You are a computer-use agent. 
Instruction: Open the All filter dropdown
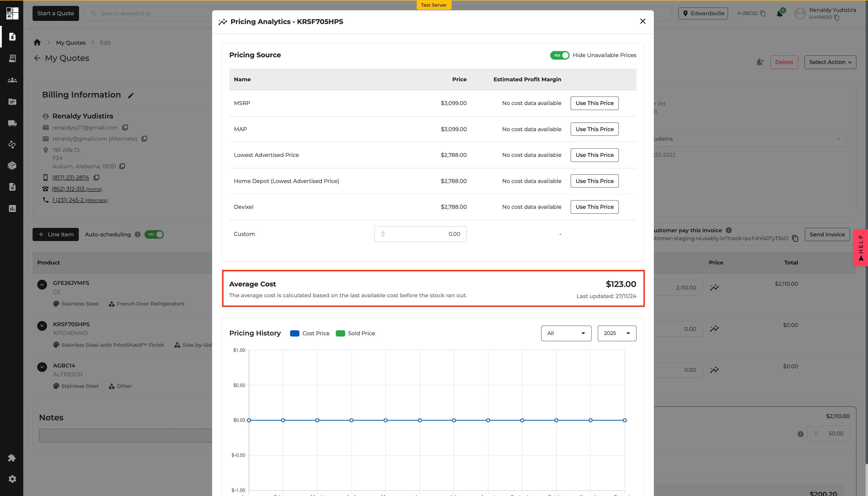tap(566, 333)
